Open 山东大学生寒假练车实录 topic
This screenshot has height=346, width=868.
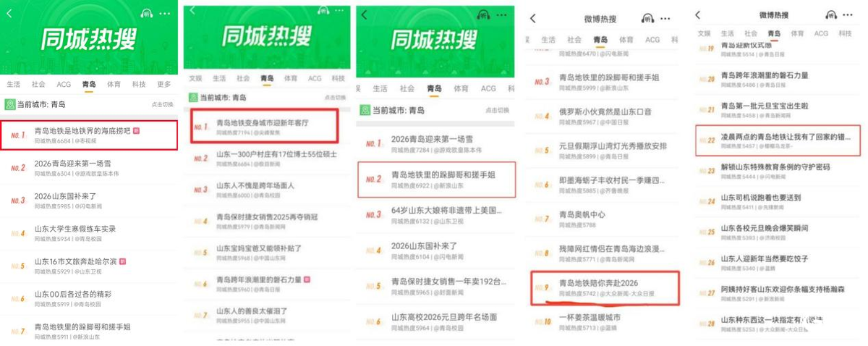tap(75, 229)
